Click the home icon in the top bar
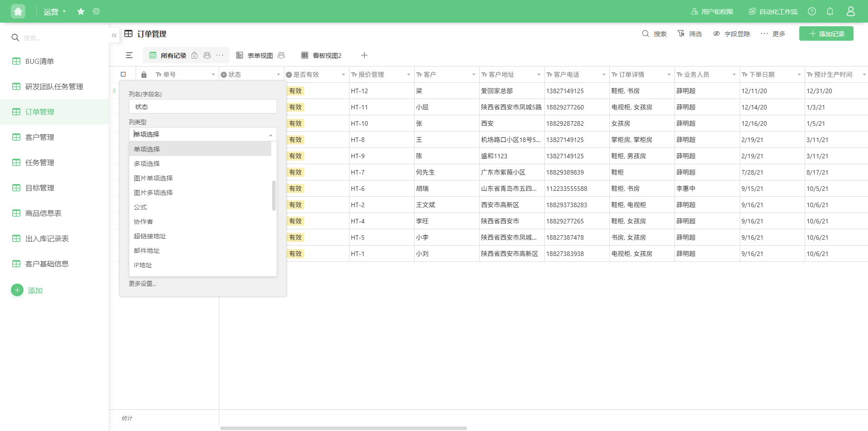The height and width of the screenshot is (431, 868). click(x=18, y=11)
